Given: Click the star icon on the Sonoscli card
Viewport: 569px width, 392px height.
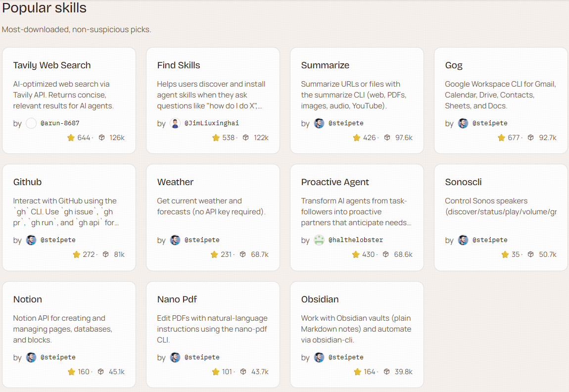Looking at the screenshot, I should pos(505,254).
